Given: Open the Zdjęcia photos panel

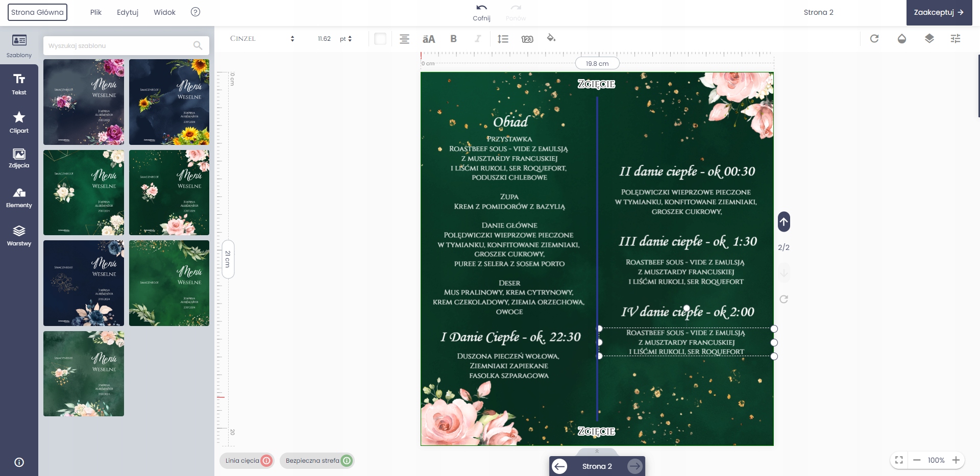Looking at the screenshot, I should 19,158.
